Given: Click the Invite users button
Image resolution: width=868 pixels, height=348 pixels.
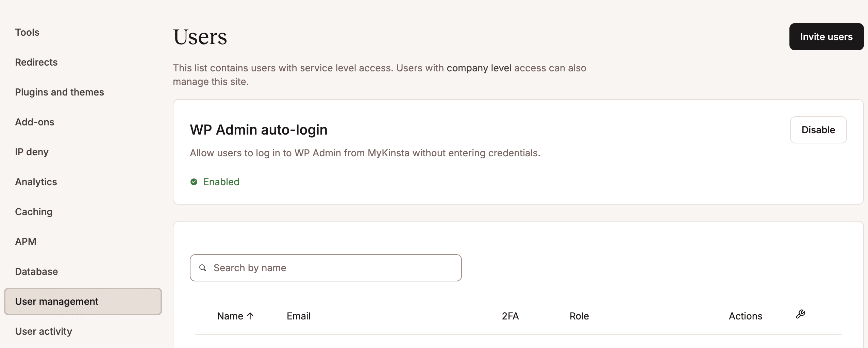Looking at the screenshot, I should click(826, 36).
